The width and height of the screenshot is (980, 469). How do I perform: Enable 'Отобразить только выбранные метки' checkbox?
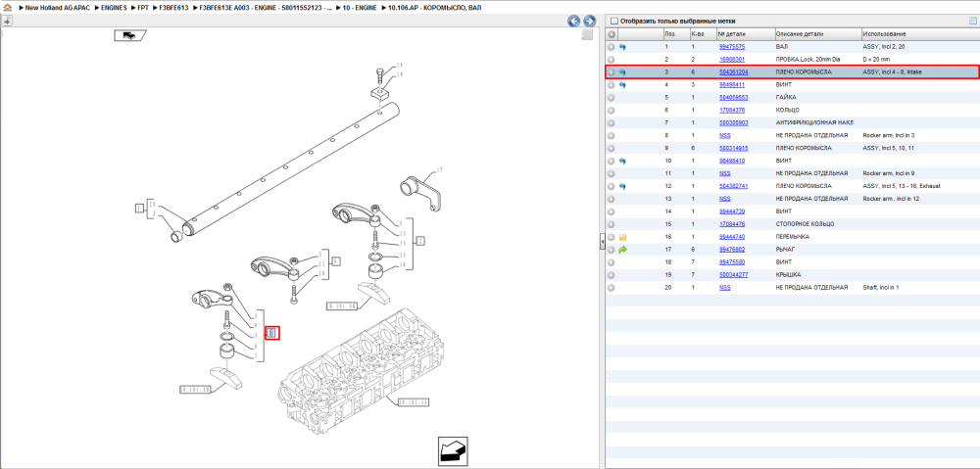pyautogui.click(x=613, y=21)
